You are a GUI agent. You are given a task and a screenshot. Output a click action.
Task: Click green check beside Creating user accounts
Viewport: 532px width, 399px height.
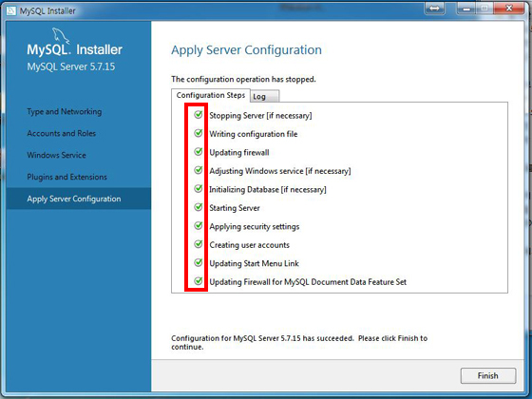tap(199, 244)
